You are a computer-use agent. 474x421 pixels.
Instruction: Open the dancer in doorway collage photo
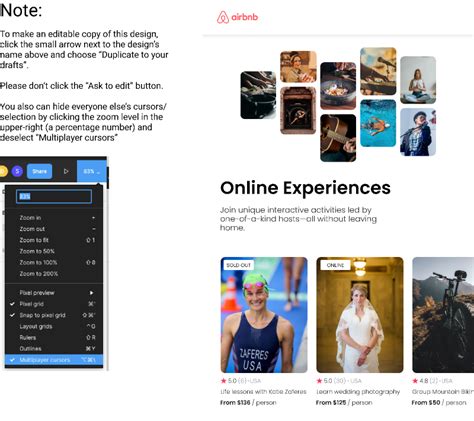coord(298,110)
